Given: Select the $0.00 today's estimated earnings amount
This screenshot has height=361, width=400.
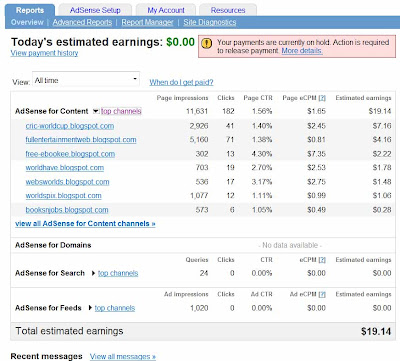Looking at the screenshot, I should pos(180,42).
